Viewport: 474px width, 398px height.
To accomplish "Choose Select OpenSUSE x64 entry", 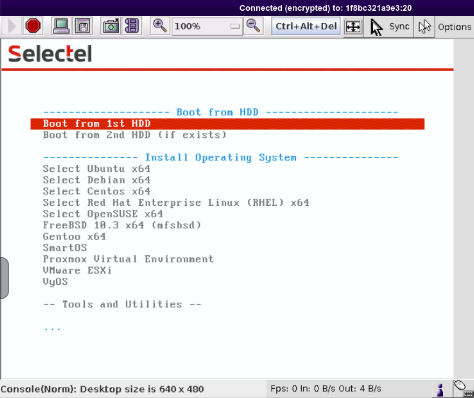I will click(103, 214).
